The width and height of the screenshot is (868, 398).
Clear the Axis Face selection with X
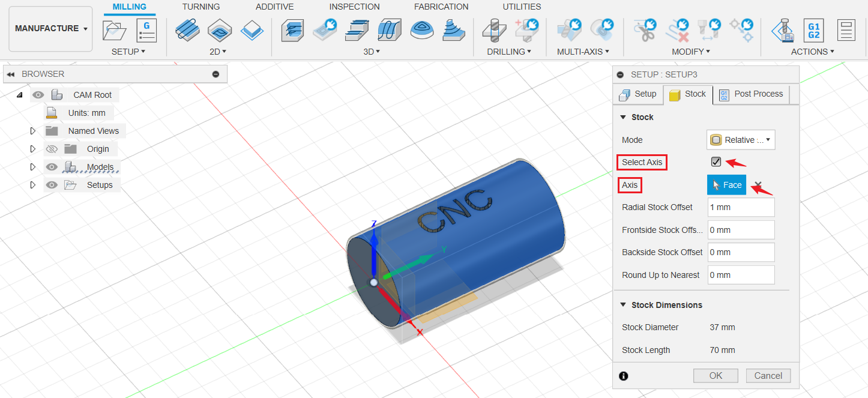(758, 185)
